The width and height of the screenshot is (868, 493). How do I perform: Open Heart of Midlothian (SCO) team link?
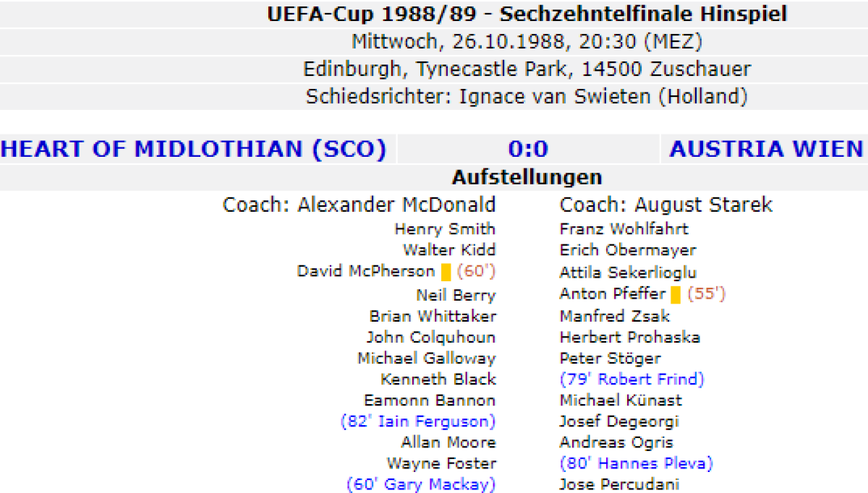[193, 150]
